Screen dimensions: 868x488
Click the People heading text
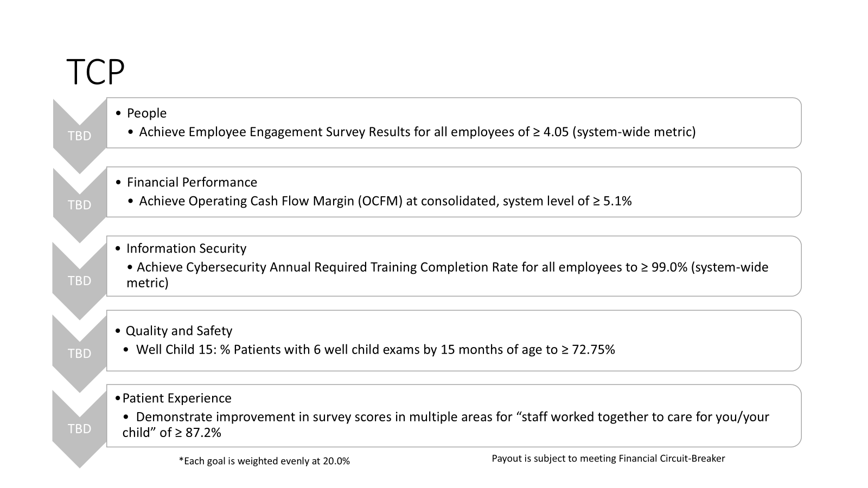tap(146, 113)
